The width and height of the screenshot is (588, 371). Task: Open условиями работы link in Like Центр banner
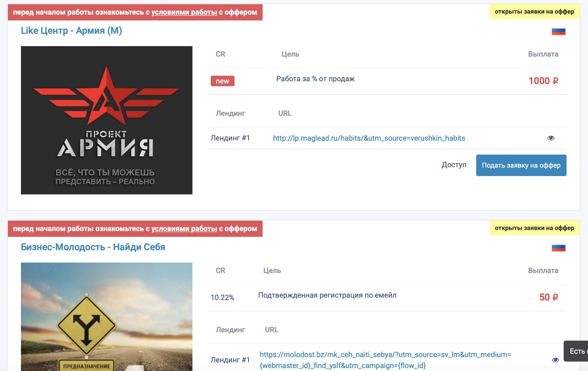click(x=184, y=12)
